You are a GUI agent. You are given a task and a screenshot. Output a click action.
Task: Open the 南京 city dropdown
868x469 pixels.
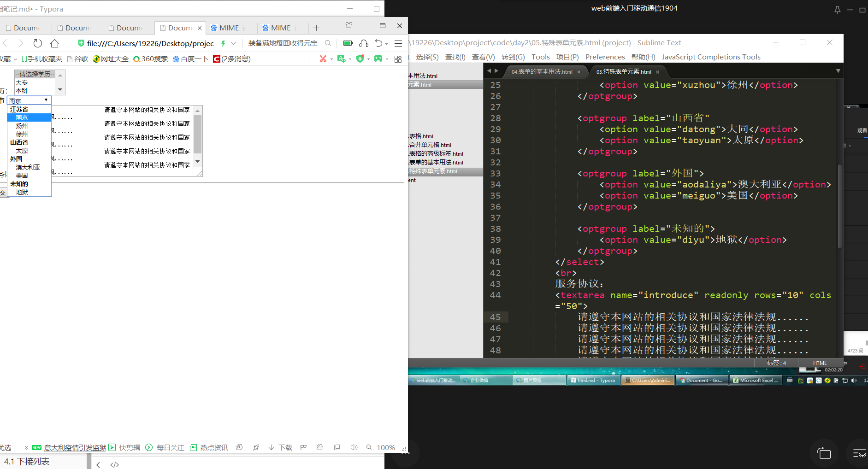[30, 100]
